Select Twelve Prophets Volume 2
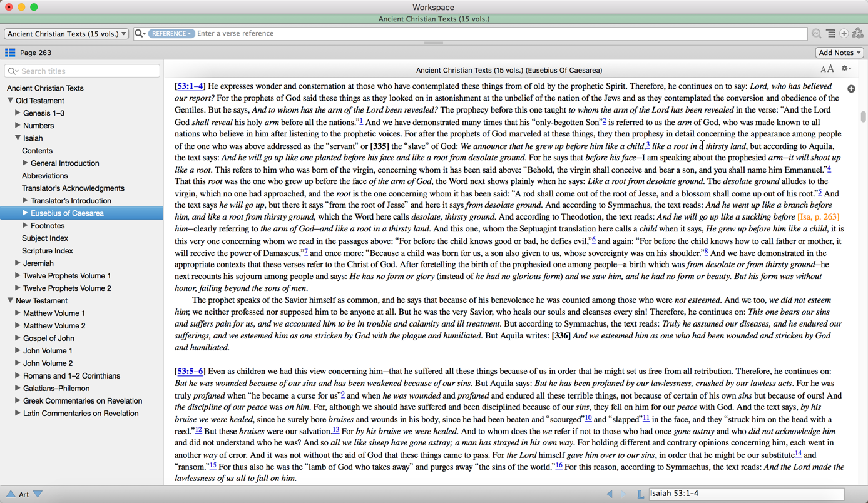Screen dimensions: 868x503 click(x=67, y=288)
